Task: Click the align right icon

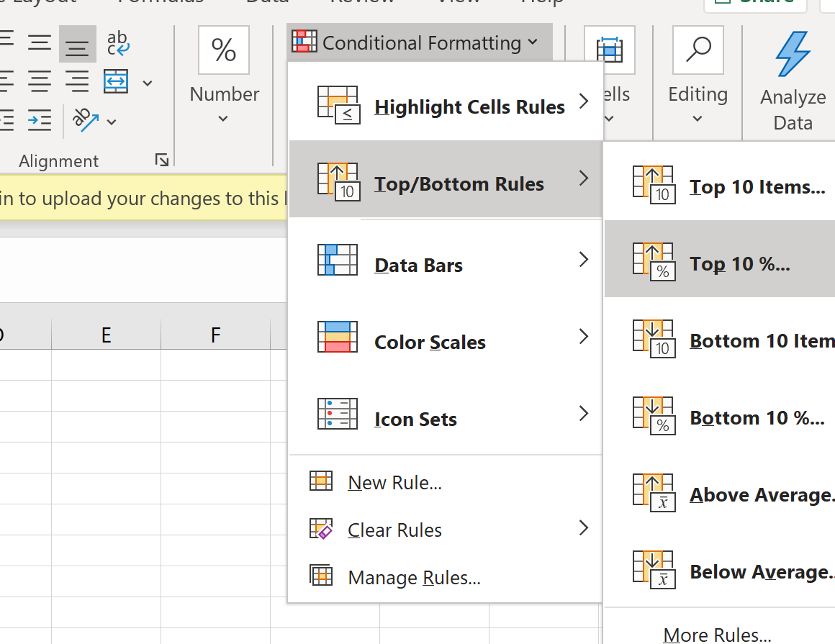Action: (x=77, y=81)
